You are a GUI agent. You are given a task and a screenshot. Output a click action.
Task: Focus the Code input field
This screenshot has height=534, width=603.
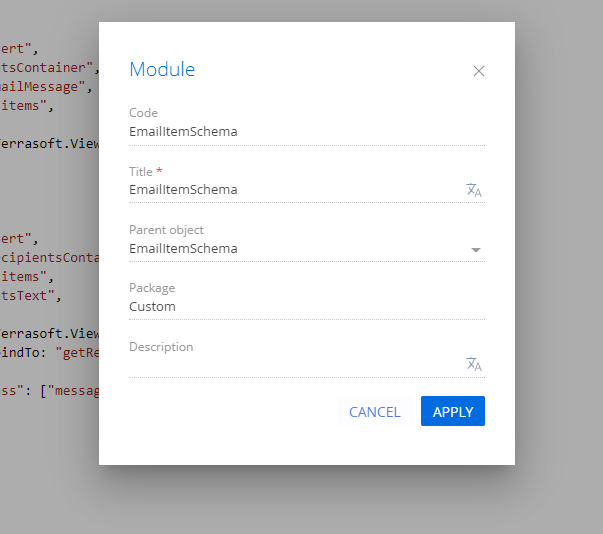[307, 132]
